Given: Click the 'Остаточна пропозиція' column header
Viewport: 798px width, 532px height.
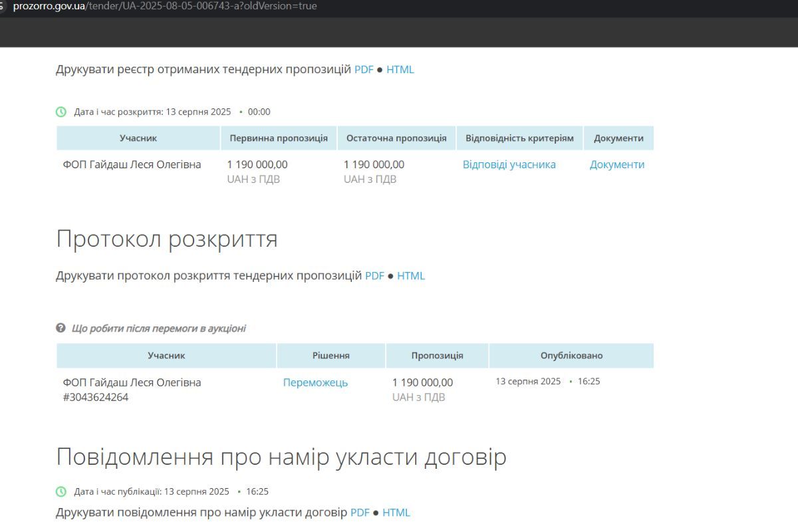Looking at the screenshot, I should [x=396, y=138].
